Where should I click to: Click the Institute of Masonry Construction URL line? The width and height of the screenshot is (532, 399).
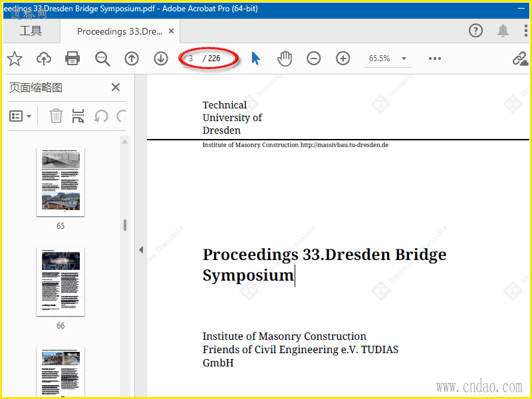(295, 145)
